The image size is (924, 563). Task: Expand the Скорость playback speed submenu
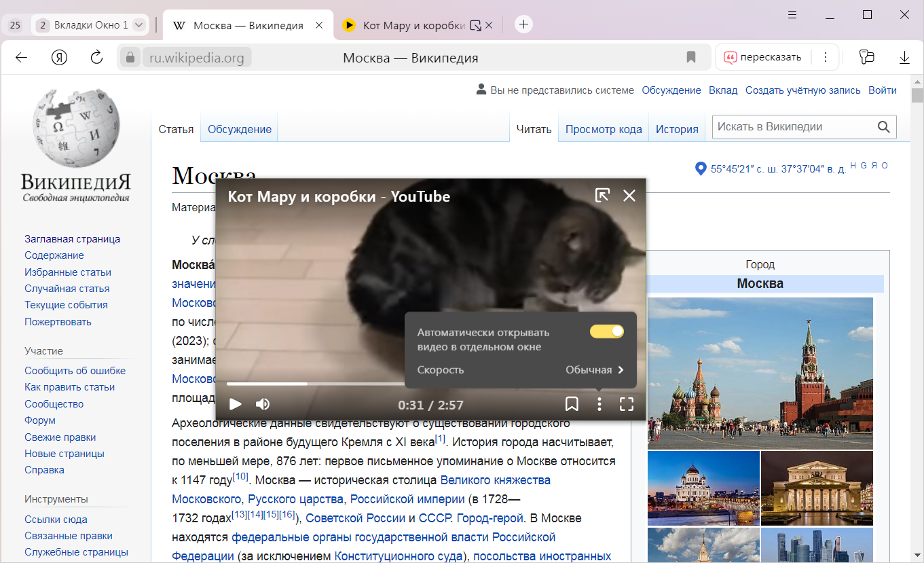click(594, 370)
